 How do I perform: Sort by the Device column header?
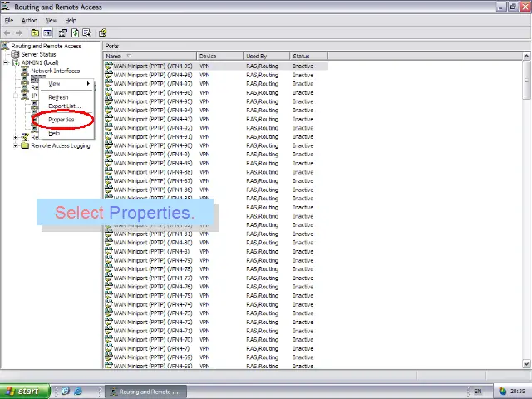(x=219, y=56)
